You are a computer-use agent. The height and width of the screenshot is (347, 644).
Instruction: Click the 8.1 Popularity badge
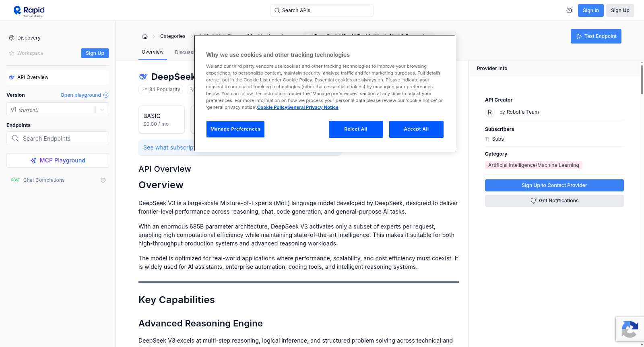(161, 89)
